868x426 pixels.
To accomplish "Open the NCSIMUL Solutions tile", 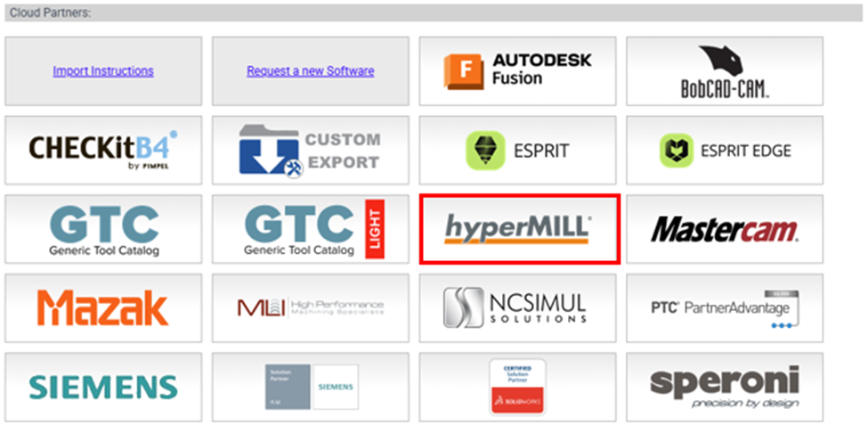I will point(517,308).
